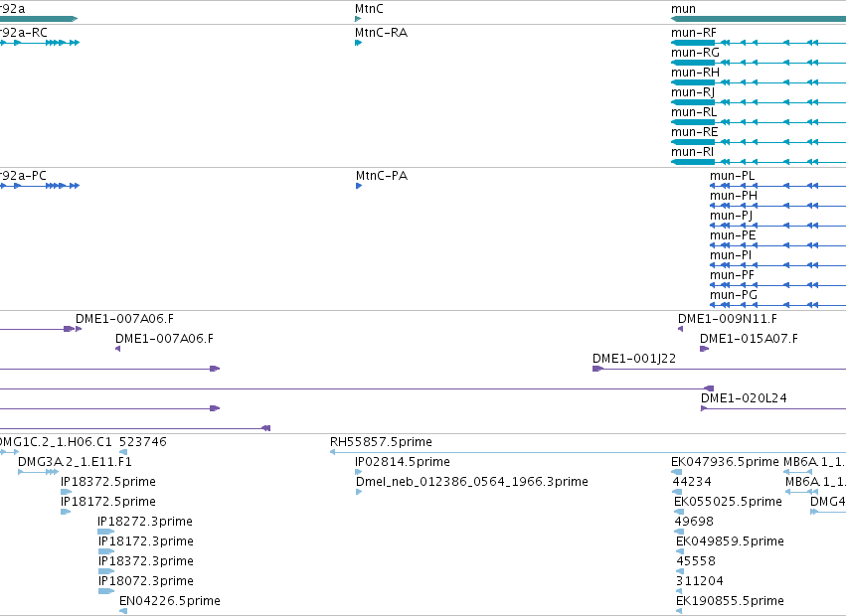
Task: Pick the IP18172.3prime EST label
Action: 146,541
